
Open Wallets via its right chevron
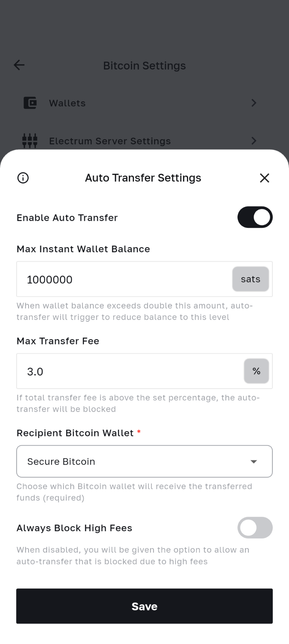point(254,103)
